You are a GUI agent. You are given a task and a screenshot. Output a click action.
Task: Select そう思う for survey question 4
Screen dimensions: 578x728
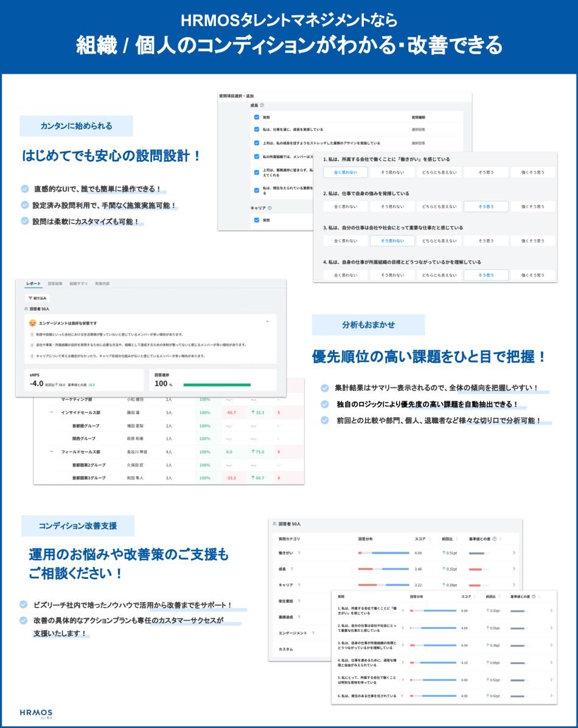[x=486, y=276]
